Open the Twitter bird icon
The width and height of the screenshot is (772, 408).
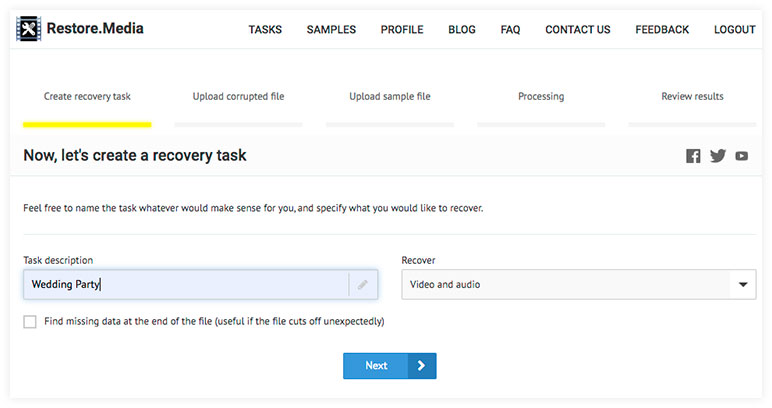(718, 156)
